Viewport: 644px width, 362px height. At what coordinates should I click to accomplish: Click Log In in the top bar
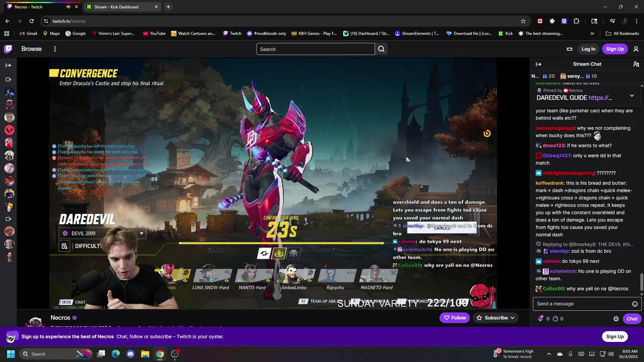[x=588, y=49]
